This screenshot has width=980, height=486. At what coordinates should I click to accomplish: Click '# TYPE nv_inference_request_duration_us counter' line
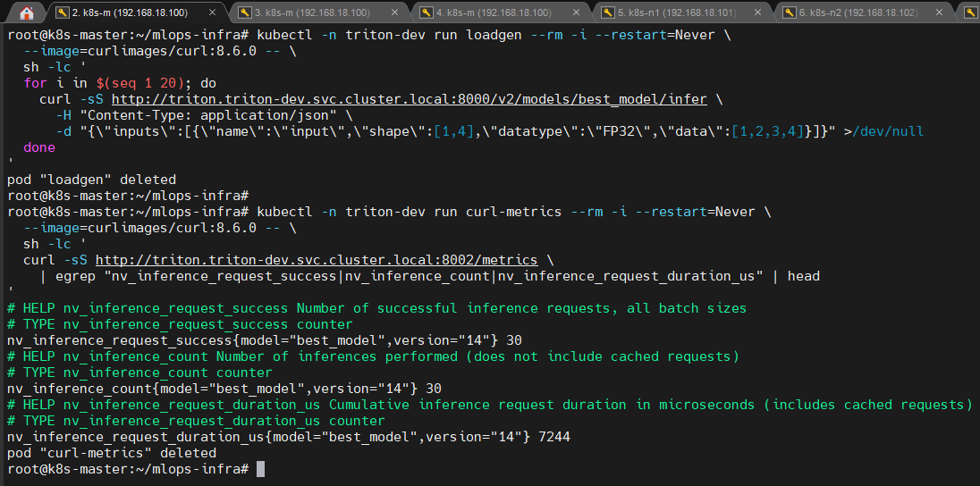[196, 421]
